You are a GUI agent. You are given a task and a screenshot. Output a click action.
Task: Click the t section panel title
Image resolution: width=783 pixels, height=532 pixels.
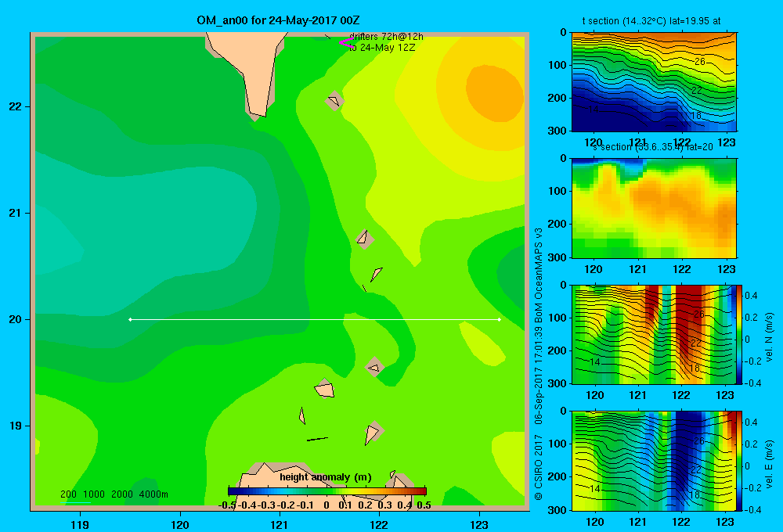click(651, 21)
